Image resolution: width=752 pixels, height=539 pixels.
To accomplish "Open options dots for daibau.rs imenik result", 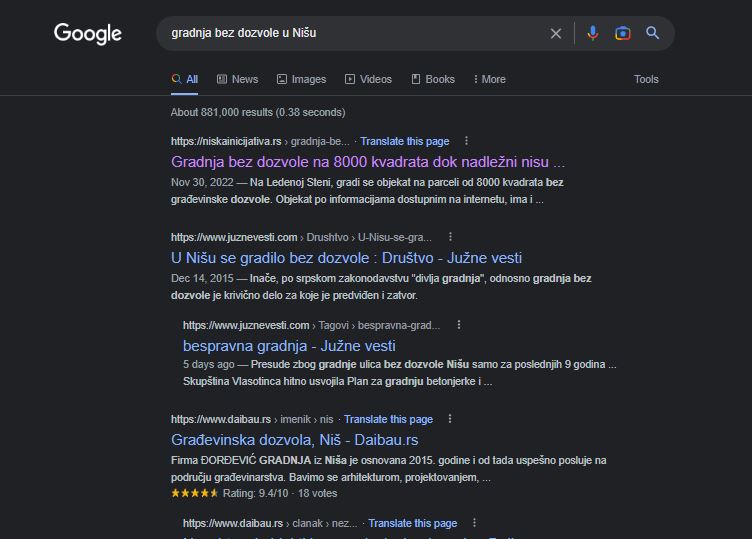I will click(450, 419).
